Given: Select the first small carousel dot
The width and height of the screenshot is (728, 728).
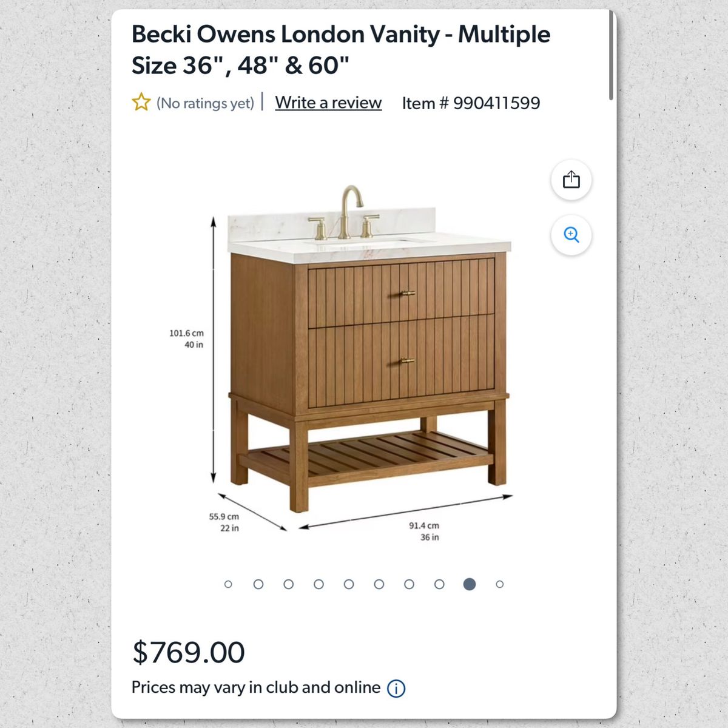Looking at the screenshot, I should 228,584.
